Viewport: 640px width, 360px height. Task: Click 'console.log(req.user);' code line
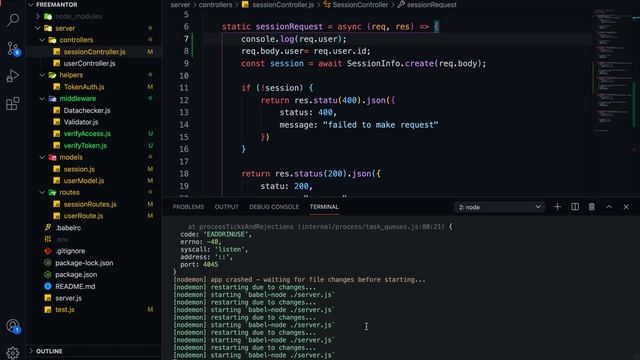pyautogui.click(x=293, y=39)
